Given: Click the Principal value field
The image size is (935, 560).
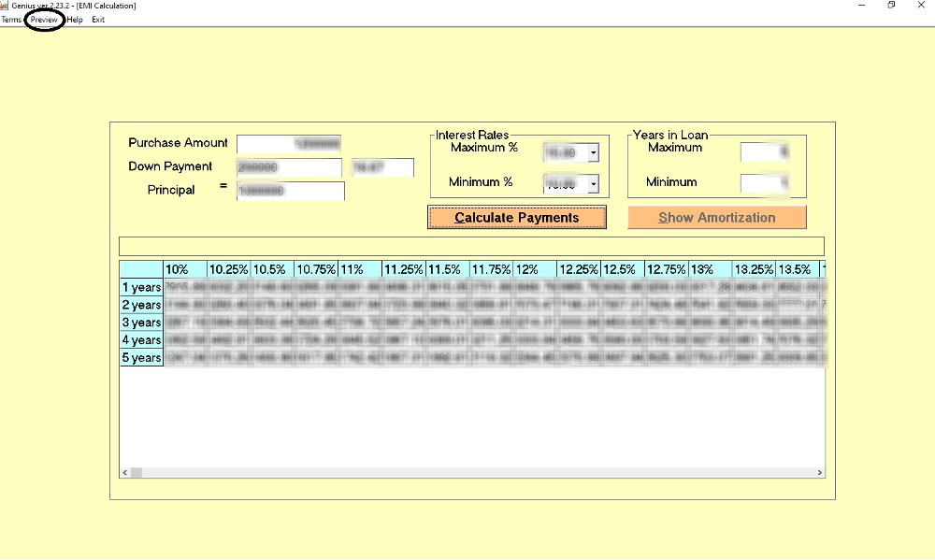Looking at the screenshot, I should tap(290, 191).
